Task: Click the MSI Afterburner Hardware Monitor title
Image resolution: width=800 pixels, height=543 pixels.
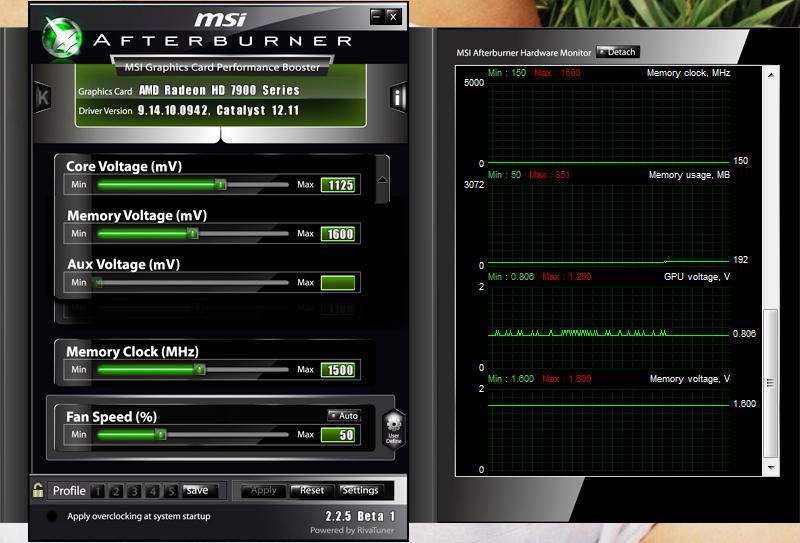Action: (523, 53)
